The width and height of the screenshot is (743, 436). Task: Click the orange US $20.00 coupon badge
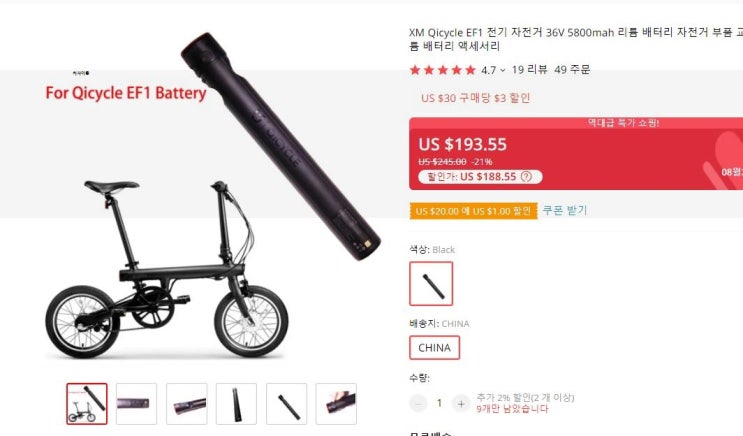tap(473, 211)
